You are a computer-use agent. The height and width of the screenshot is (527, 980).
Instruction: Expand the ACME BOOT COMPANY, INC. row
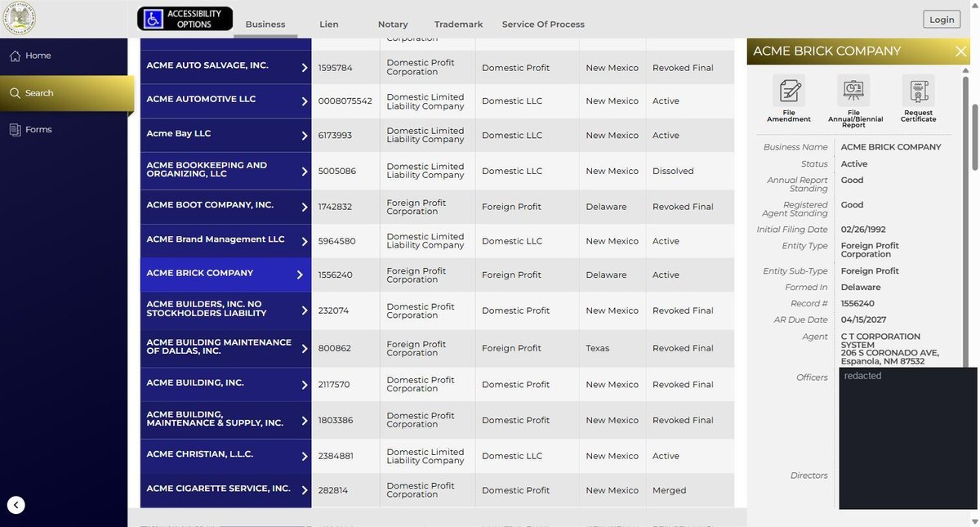pyautogui.click(x=304, y=207)
